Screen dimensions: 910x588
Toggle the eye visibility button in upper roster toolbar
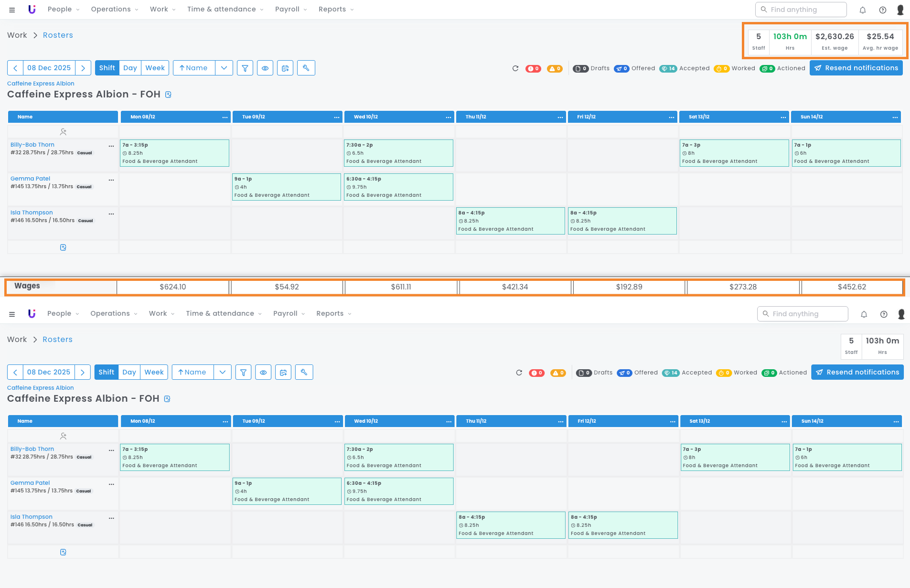pos(265,68)
